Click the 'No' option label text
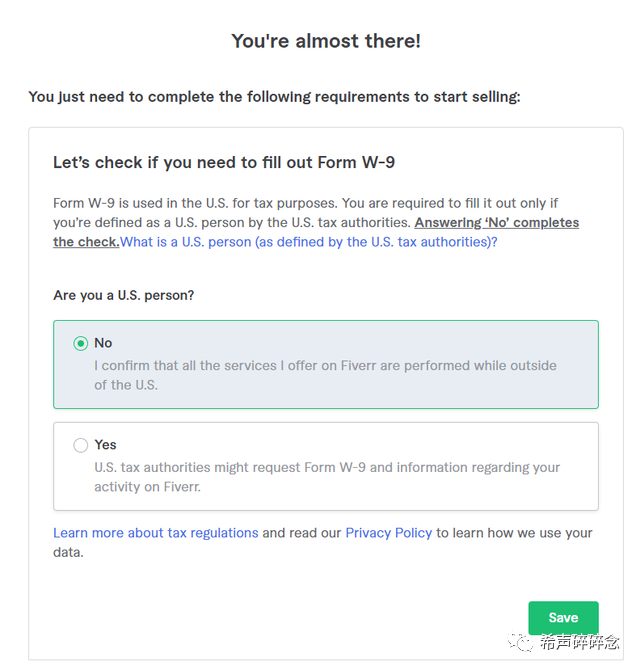Viewport: 640px width, 670px height. pyautogui.click(x=103, y=343)
